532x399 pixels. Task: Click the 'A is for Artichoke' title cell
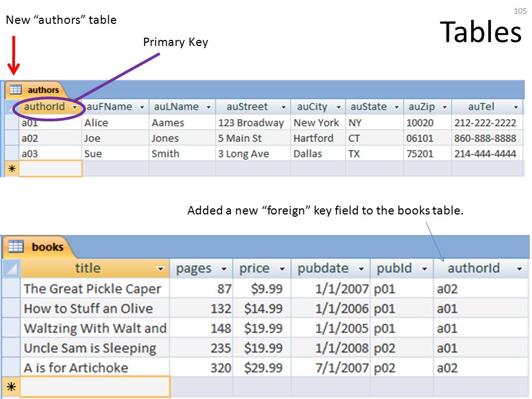click(95, 367)
